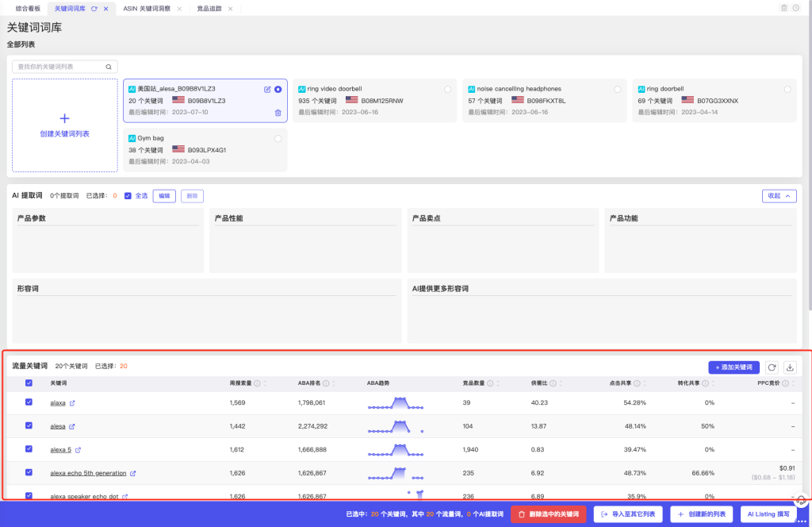
Task: Refresh the 关键词词库 tab via reload icon
Action: click(x=94, y=9)
